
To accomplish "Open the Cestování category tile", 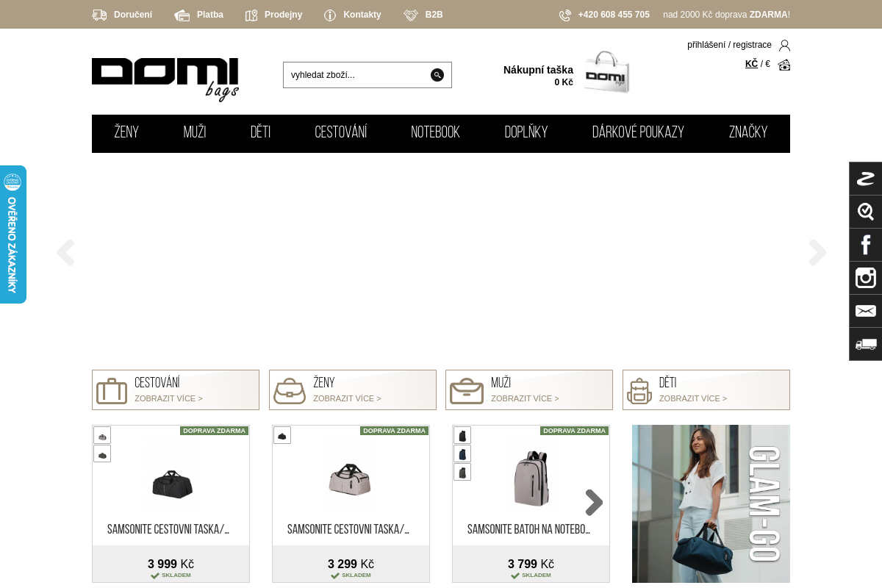I will [176, 390].
